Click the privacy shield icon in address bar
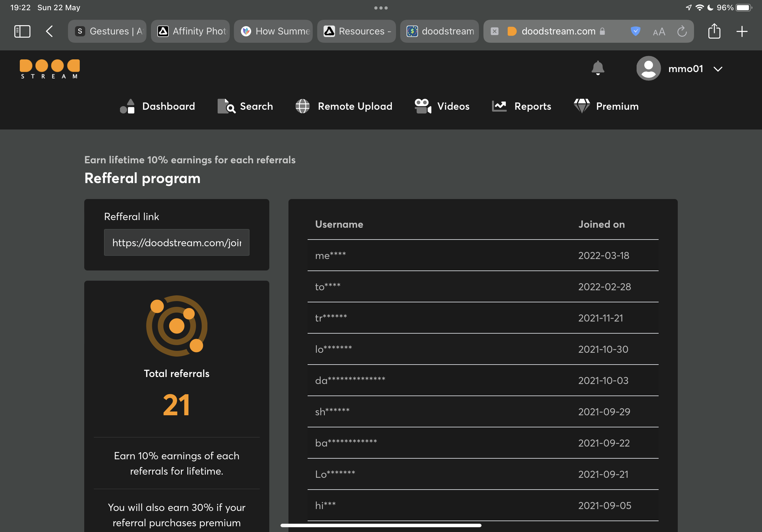The height and width of the screenshot is (532, 762). coord(635,31)
